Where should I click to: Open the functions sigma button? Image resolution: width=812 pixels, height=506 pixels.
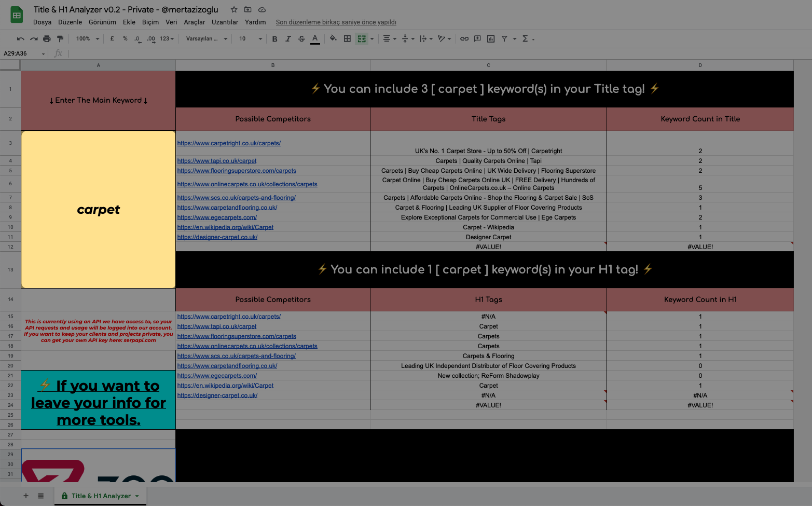[525, 39]
